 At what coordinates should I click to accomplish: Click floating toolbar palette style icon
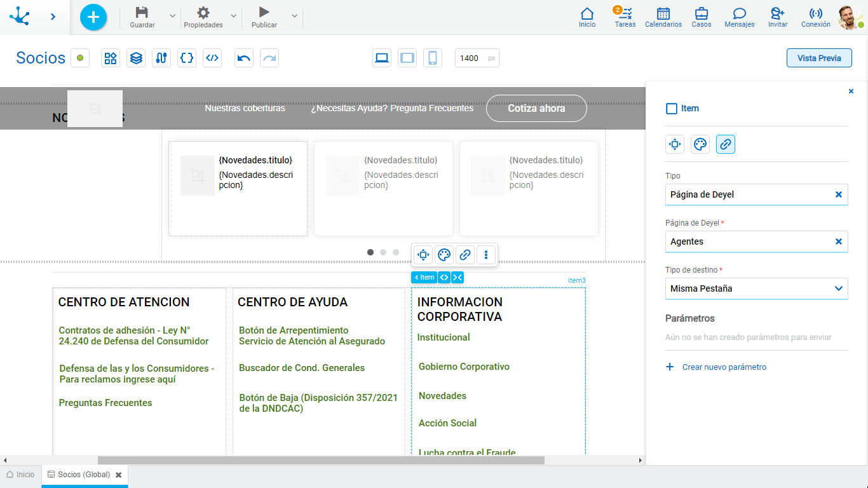444,255
